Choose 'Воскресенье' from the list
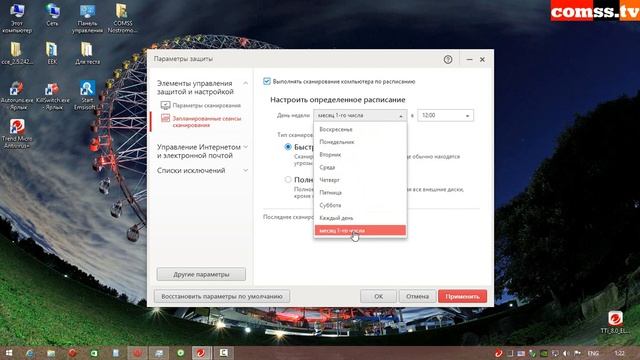 (360, 129)
